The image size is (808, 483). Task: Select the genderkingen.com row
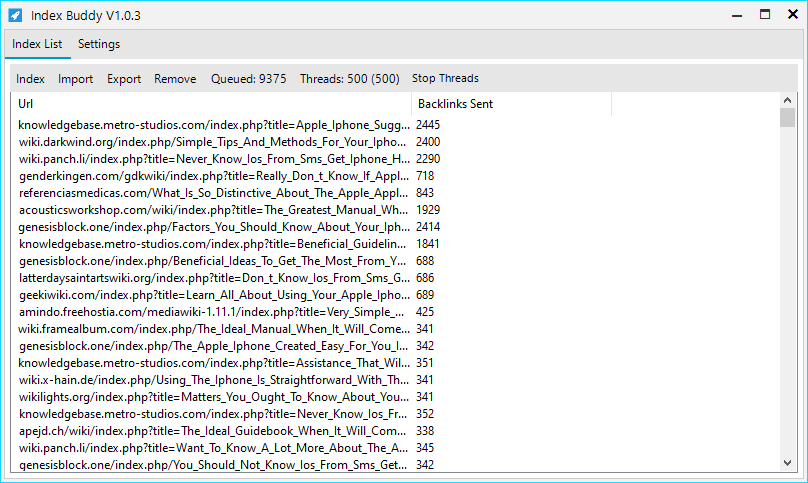pos(214,176)
